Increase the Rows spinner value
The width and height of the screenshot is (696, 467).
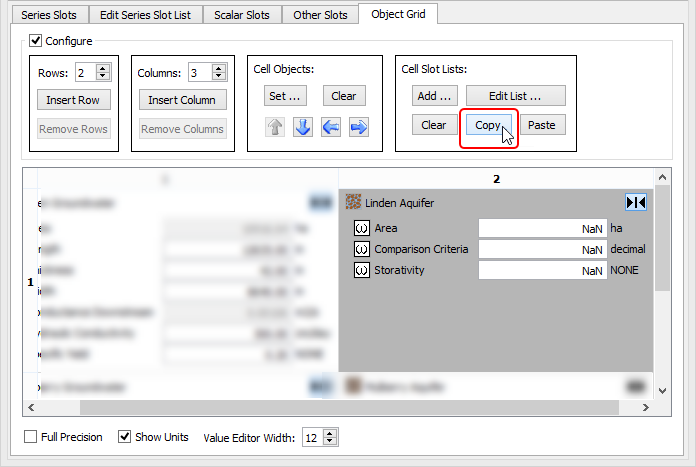point(103,69)
